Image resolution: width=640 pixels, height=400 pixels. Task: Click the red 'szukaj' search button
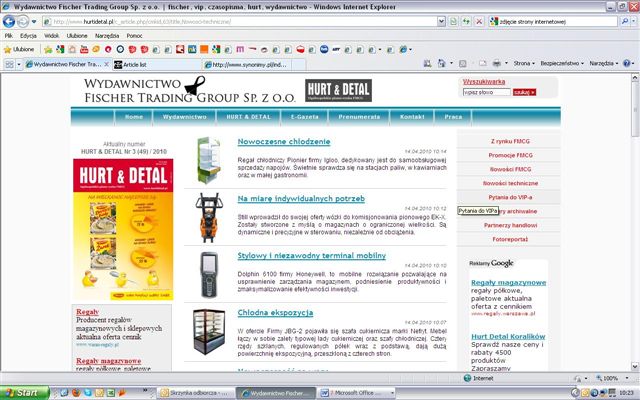(x=524, y=92)
